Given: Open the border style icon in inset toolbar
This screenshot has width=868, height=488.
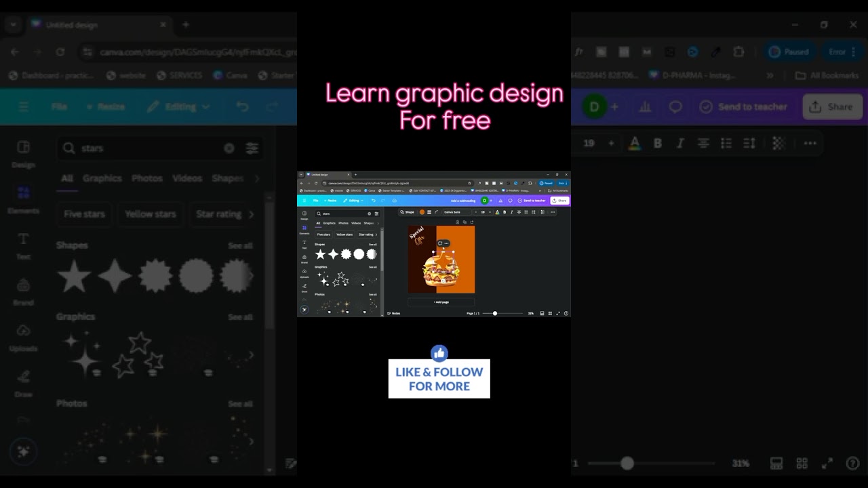Looking at the screenshot, I should coord(429,212).
